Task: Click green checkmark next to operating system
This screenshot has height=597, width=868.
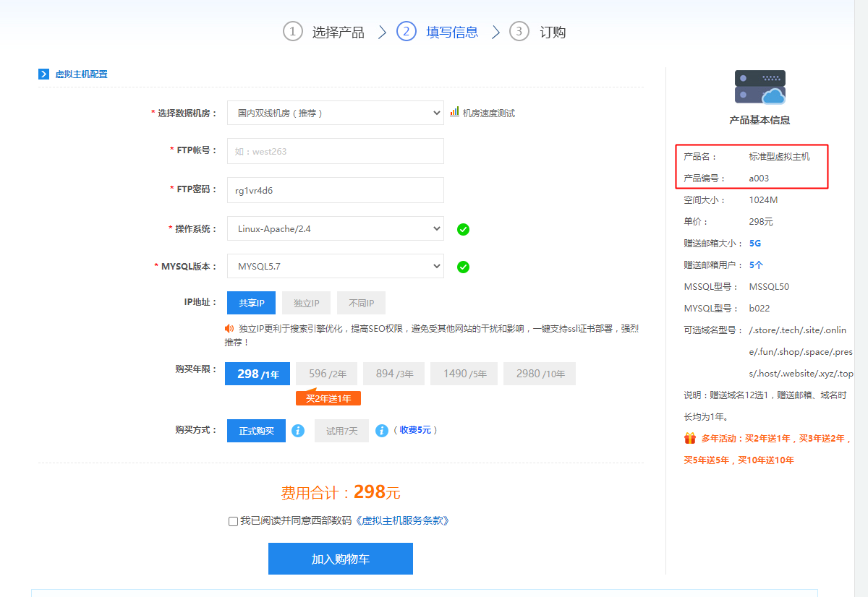Action: (x=463, y=229)
